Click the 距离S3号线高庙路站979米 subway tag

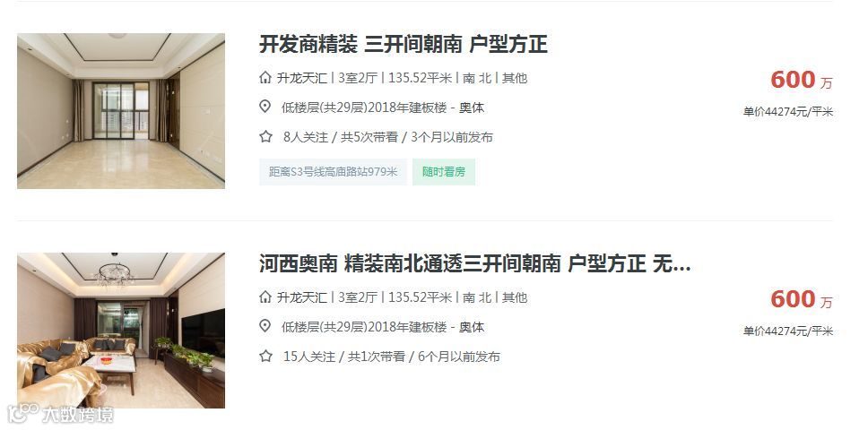pyautogui.click(x=334, y=172)
